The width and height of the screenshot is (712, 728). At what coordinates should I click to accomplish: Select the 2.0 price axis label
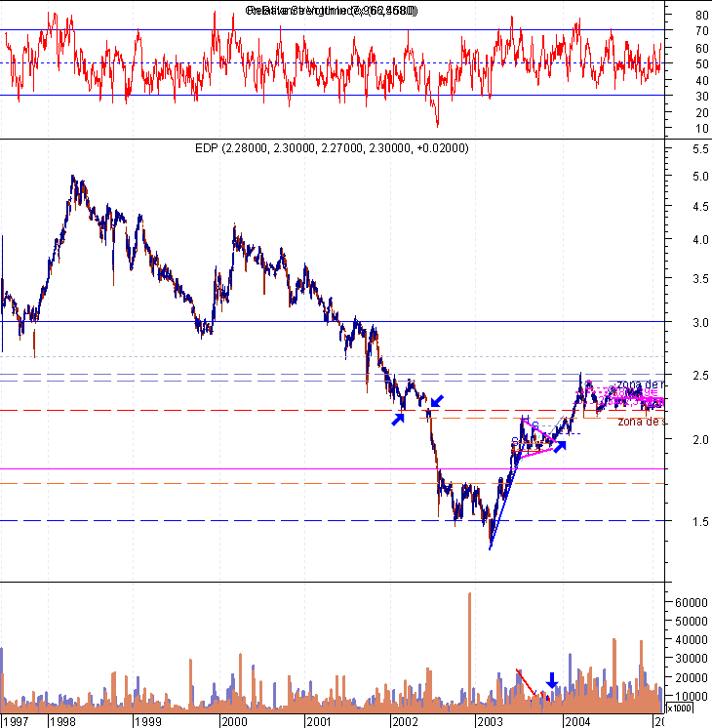pos(700,440)
